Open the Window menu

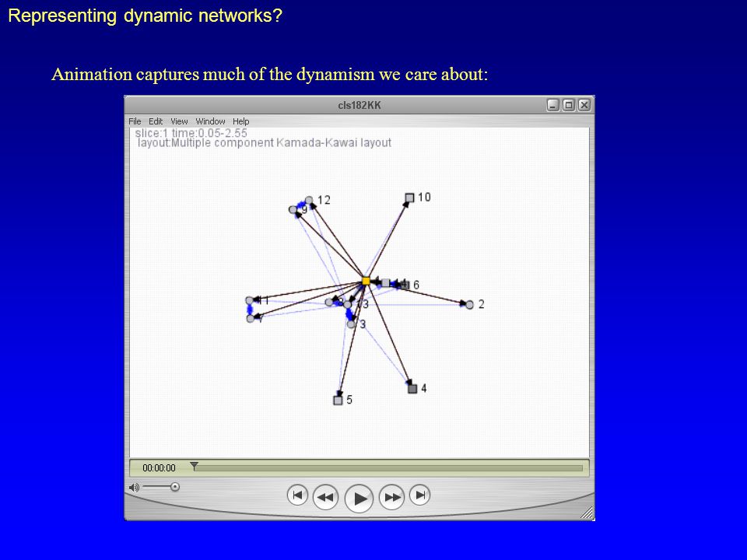tap(210, 121)
